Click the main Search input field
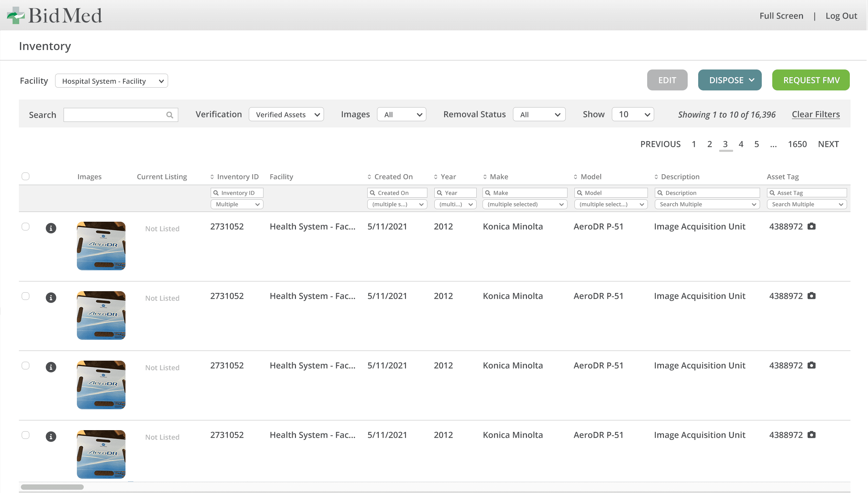This screenshot has height=493, width=868. click(121, 115)
